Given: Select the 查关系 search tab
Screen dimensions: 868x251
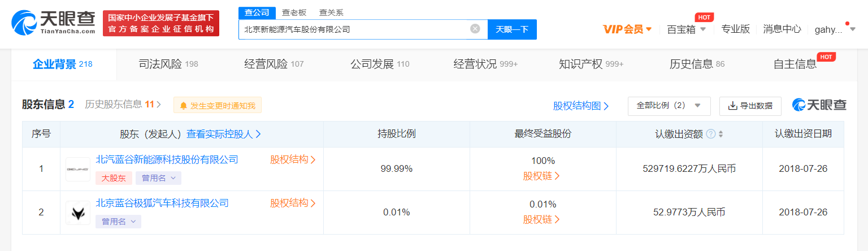Looking at the screenshot, I should click(331, 12).
